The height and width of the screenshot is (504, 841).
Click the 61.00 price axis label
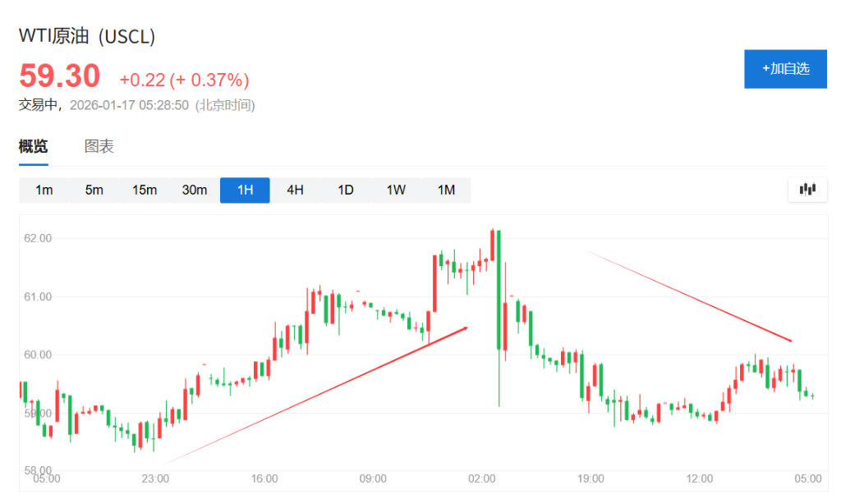pos(38,296)
